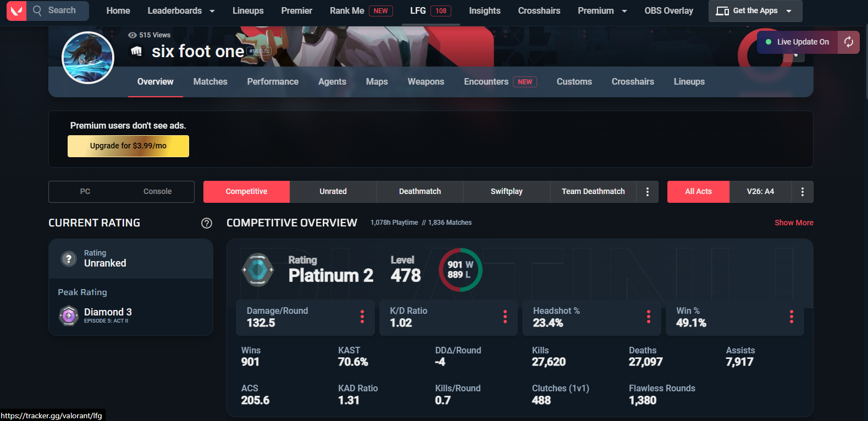868x421 pixels.
Task: Click Upgrade for $3.99/mo button
Action: [x=128, y=146]
